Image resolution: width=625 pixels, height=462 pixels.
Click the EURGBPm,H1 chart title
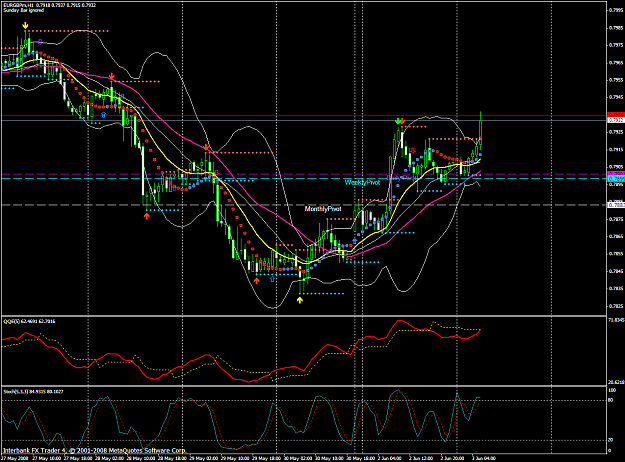[18, 5]
